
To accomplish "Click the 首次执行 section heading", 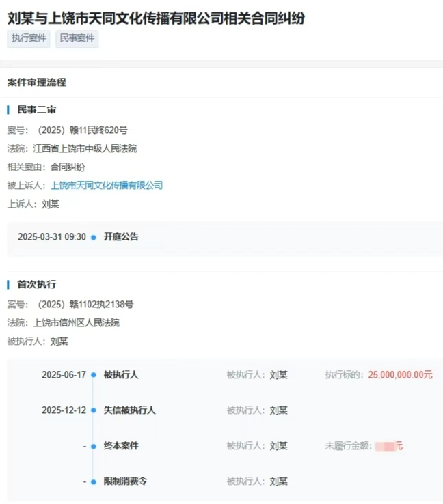I will pyautogui.click(x=36, y=284).
